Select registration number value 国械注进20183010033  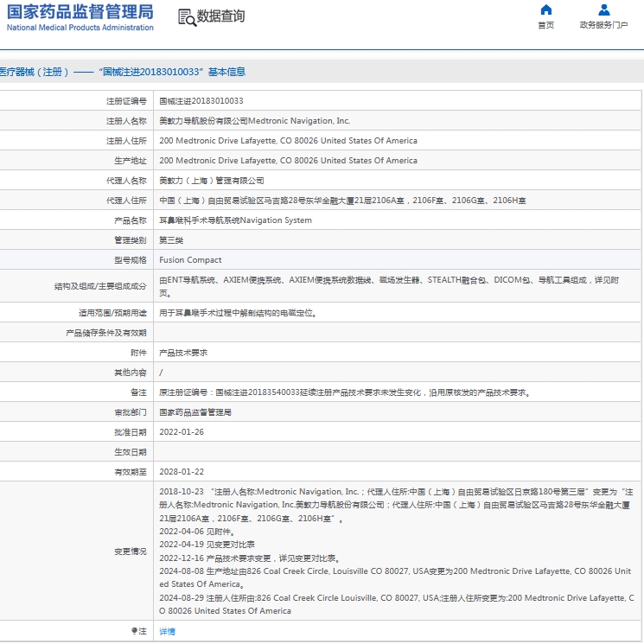201,101
